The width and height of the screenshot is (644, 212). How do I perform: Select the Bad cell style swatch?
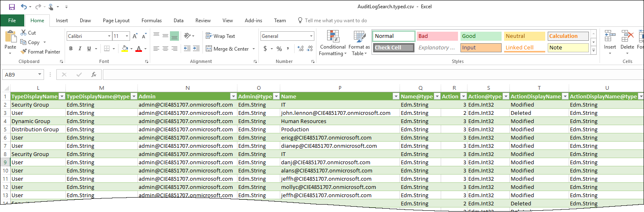[437, 36]
